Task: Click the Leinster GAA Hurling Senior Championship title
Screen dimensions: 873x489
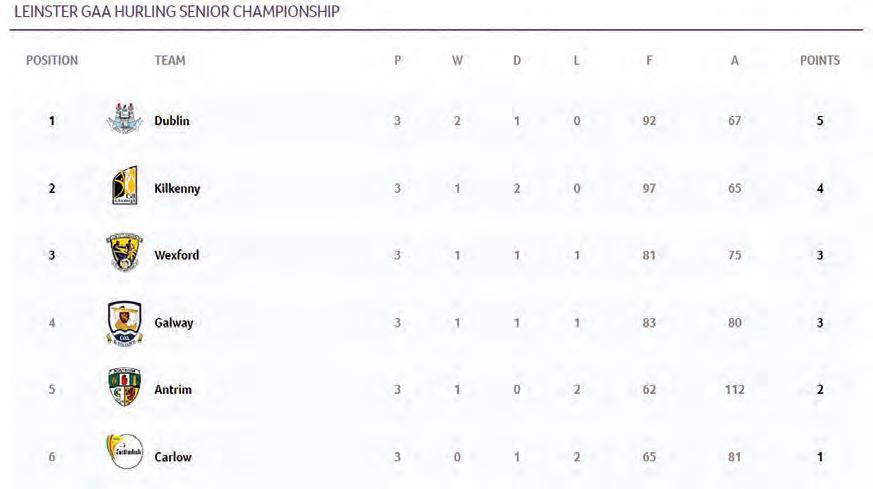Action: (x=176, y=12)
